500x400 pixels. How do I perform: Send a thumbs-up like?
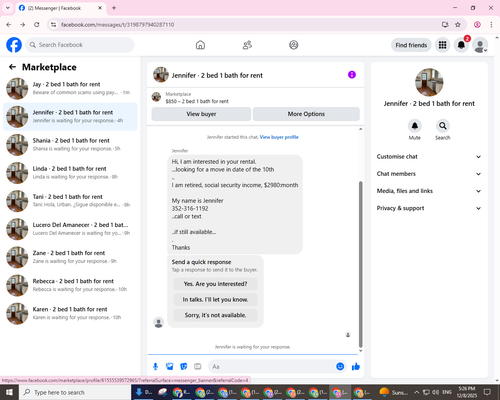coord(356,367)
